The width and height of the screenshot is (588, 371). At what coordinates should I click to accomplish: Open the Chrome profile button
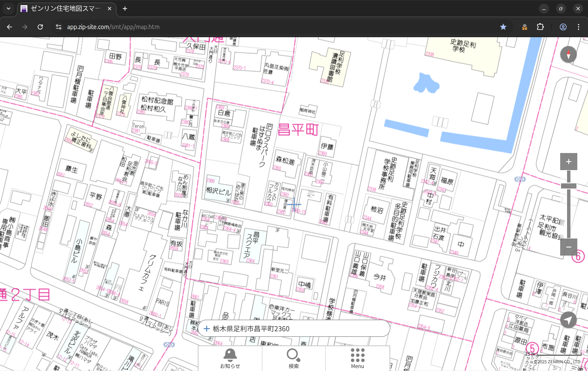(x=563, y=27)
